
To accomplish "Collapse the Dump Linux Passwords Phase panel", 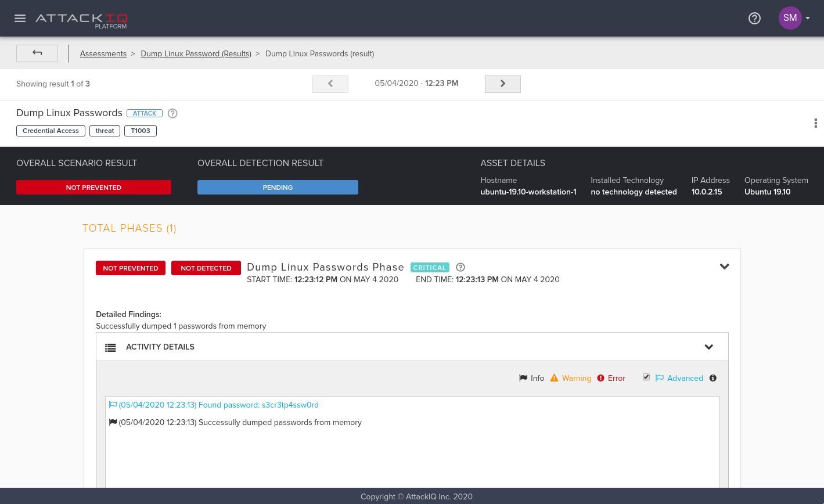I will 724,267.
